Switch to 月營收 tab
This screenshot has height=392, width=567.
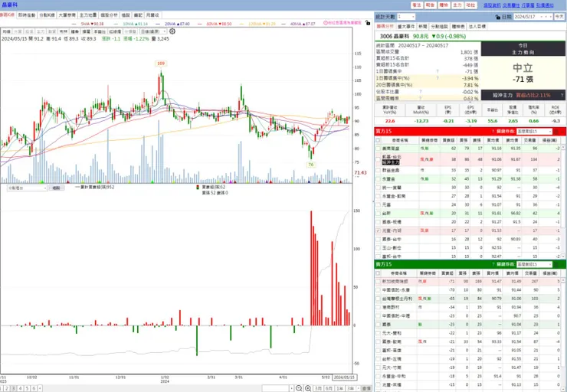pyautogui.click(x=152, y=15)
